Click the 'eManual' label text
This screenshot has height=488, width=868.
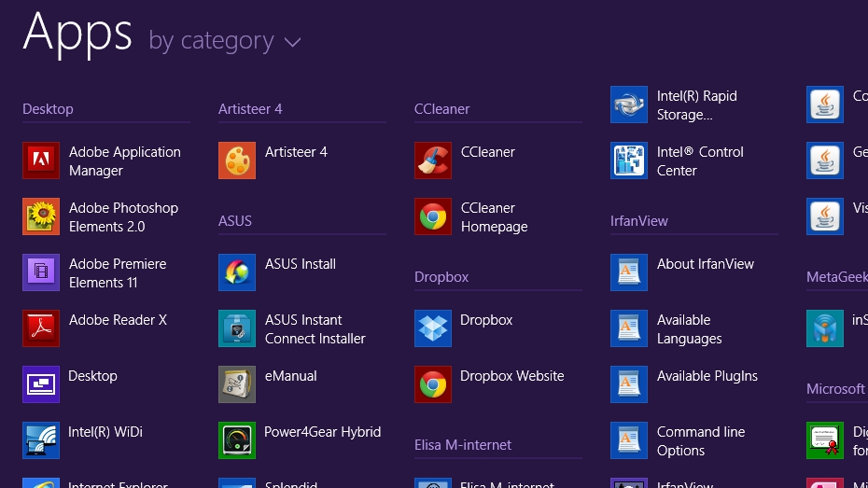pyautogui.click(x=290, y=376)
